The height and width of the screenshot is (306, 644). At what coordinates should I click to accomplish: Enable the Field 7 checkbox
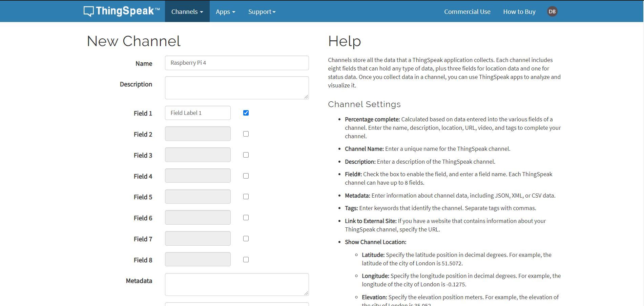(246, 239)
